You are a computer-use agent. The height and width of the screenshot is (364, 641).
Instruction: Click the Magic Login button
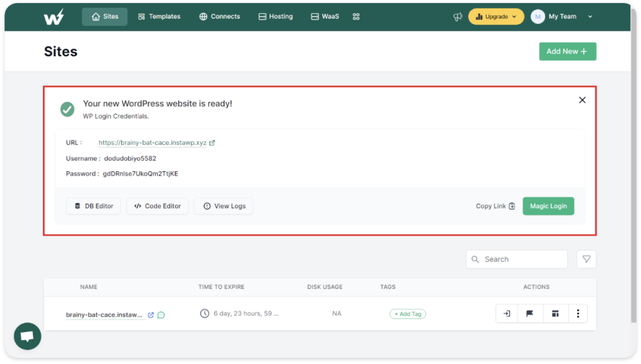(x=548, y=206)
